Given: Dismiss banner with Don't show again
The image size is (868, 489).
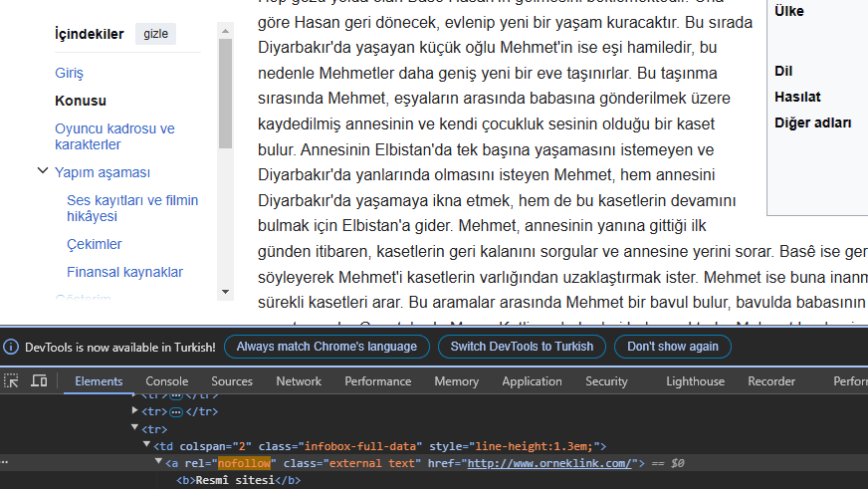Looking at the screenshot, I should click(x=672, y=347).
